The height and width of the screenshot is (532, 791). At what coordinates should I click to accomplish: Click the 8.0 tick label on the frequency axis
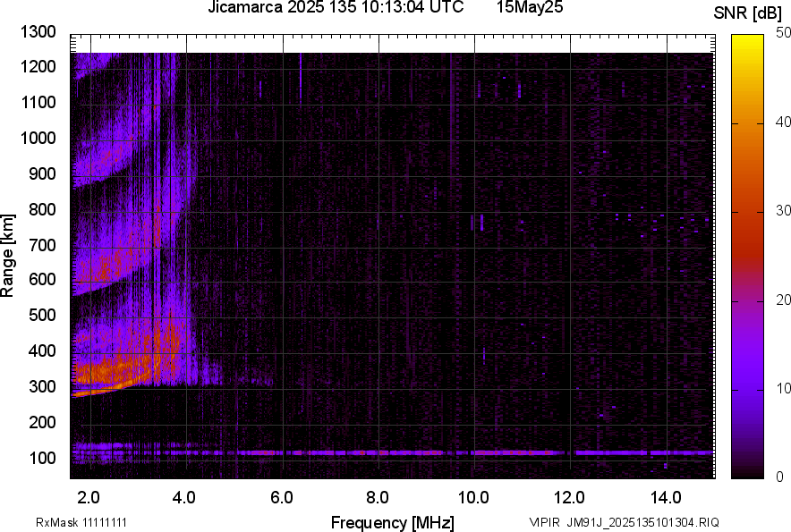click(378, 496)
